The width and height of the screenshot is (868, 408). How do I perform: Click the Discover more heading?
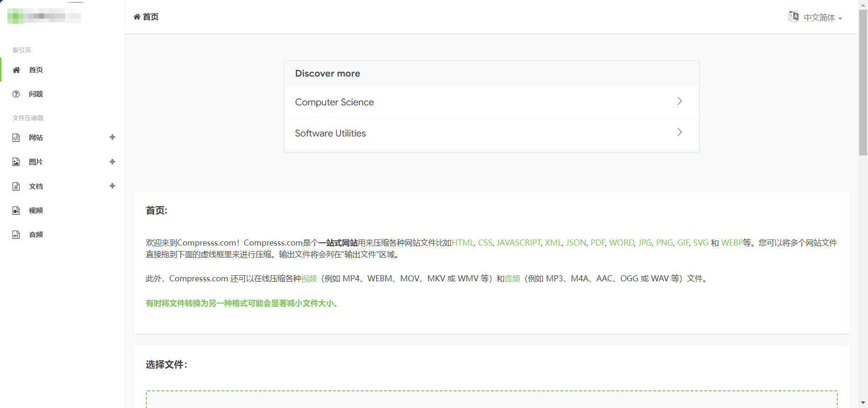point(327,73)
